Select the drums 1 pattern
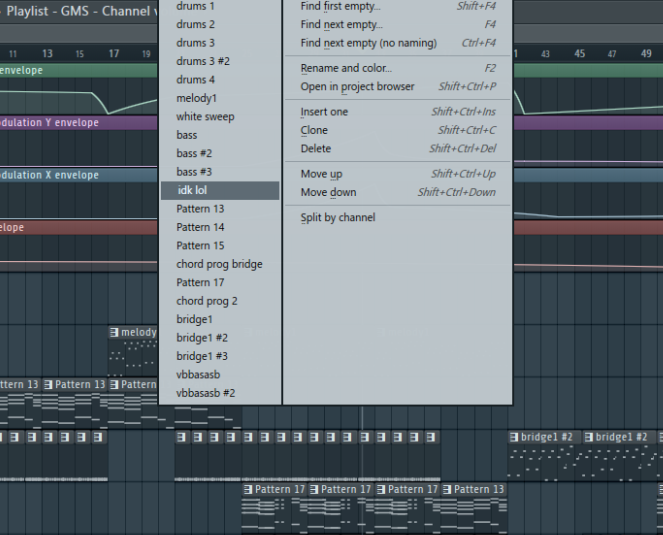This screenshot has width=663, height=535. tap(220, 6)
